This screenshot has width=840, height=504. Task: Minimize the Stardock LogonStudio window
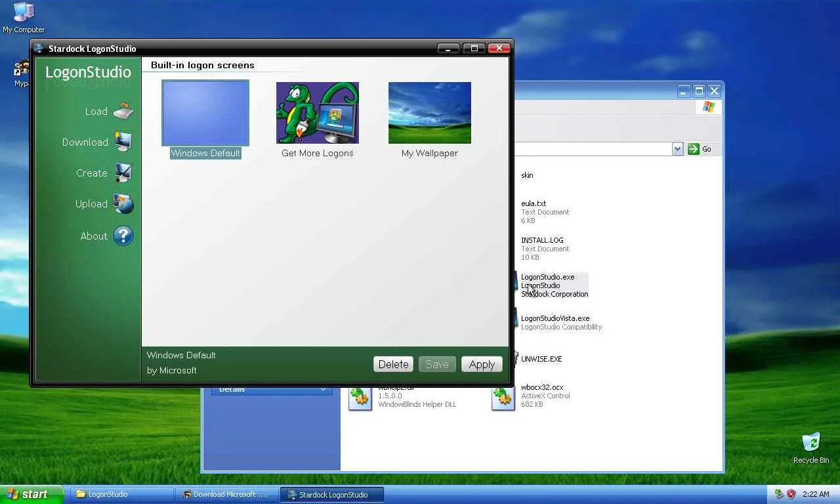pos(449,48)
